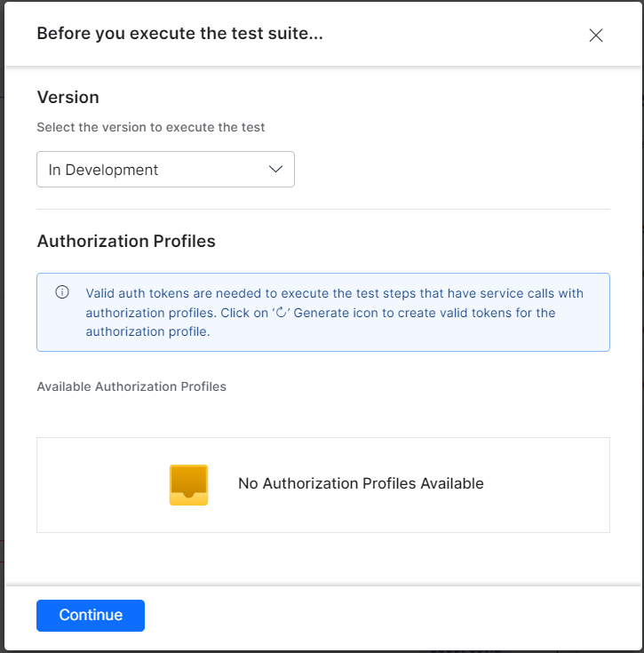This screenshot has height=653, width=644.
Task: Click blank area right of the empty-state message
Action: tap(546, 484)
